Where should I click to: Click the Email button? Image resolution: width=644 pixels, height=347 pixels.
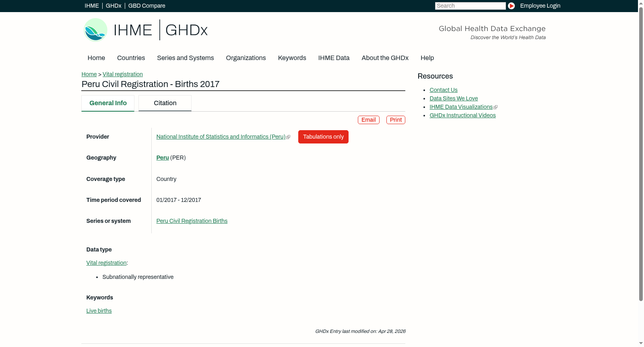coord(369,120)
